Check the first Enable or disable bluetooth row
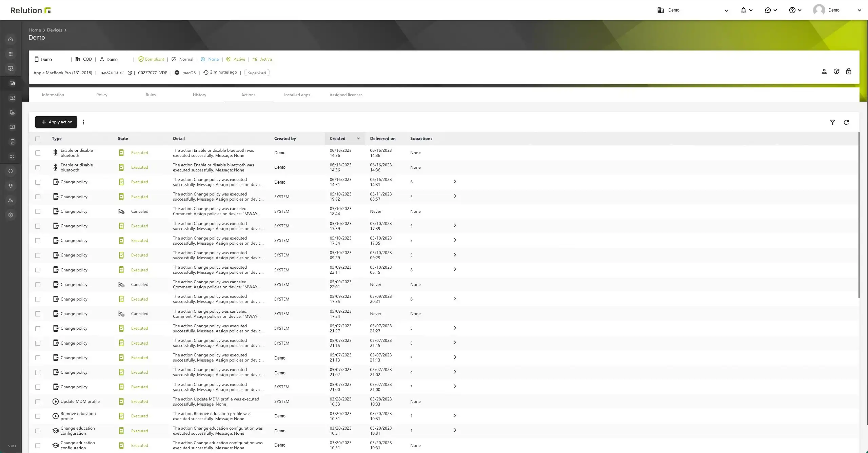868x453 pixels. 38,153
